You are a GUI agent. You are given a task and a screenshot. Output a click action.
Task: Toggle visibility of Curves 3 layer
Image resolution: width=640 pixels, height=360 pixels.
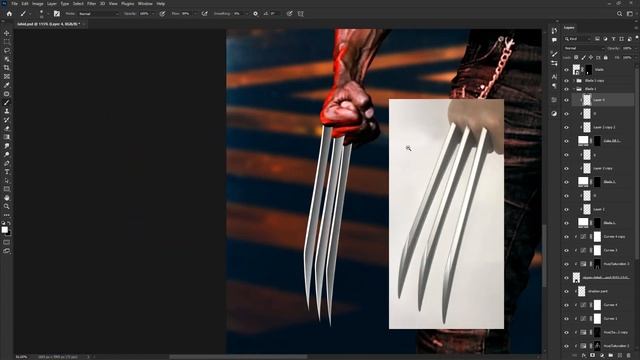[566, 250]
